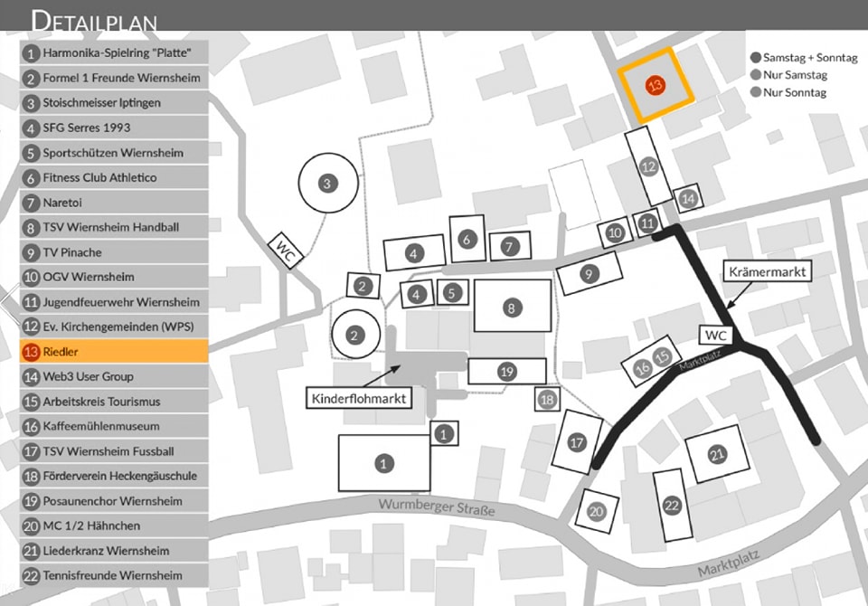Image resolution: width=868 pixels, height=606 pixels.
Task: Select circular marker 3 on the map
Action: point(327,184)
